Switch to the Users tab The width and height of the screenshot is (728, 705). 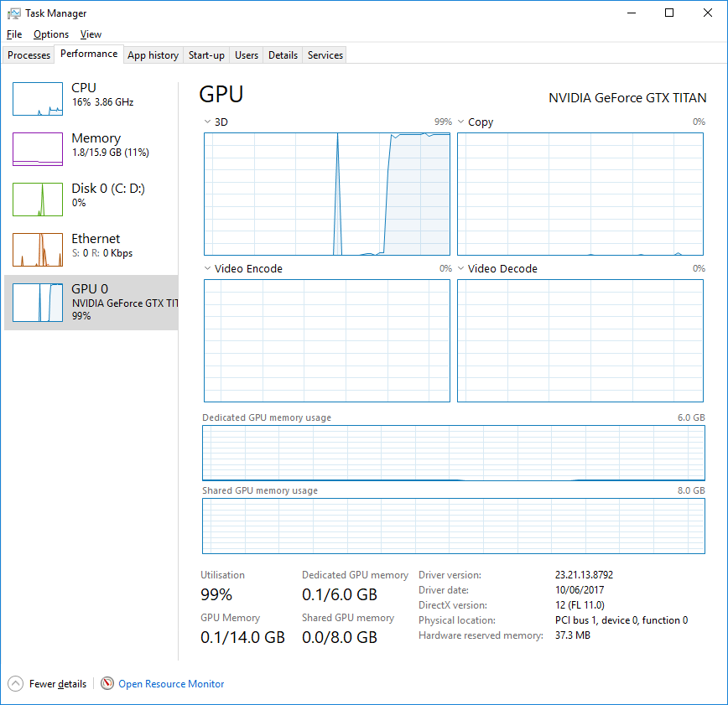(247, 55)
